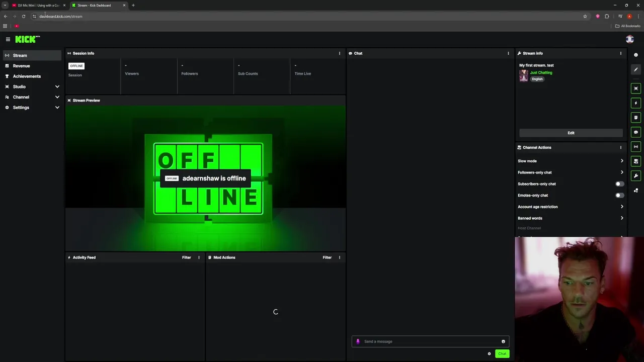644x362 pixels.
Task: Open Activity Feed three-dot options menu
Action: click(199, 257)
